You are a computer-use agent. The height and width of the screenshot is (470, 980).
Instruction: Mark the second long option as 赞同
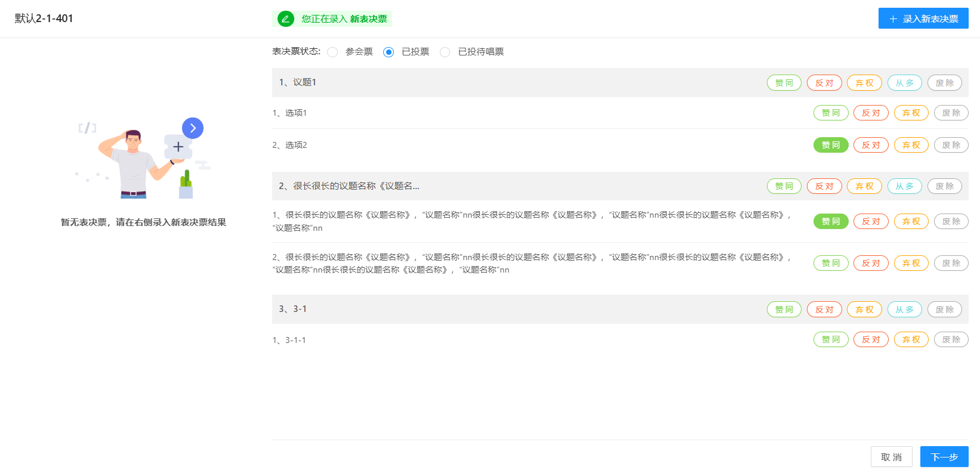tap(830, 263)
